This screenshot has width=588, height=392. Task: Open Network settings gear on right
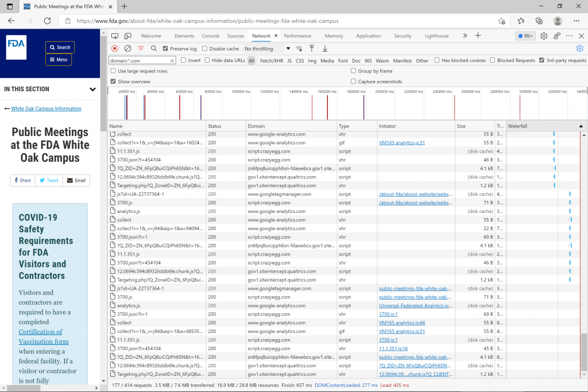tap(579, 49)
